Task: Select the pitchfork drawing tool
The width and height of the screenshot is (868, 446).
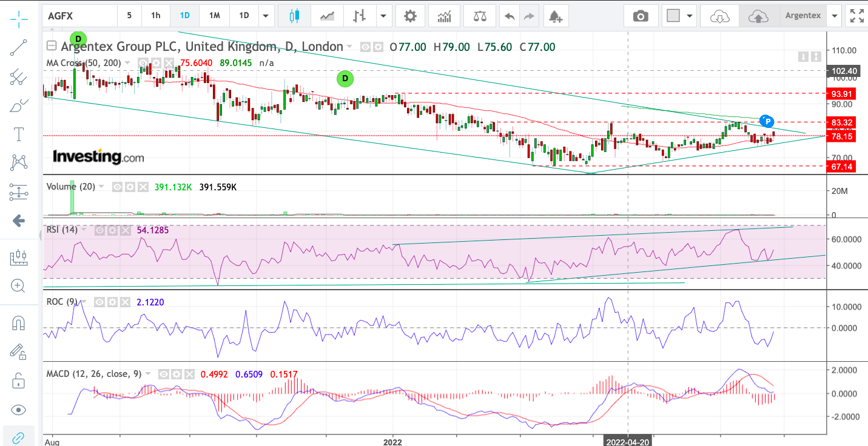Action: [19, 77]
